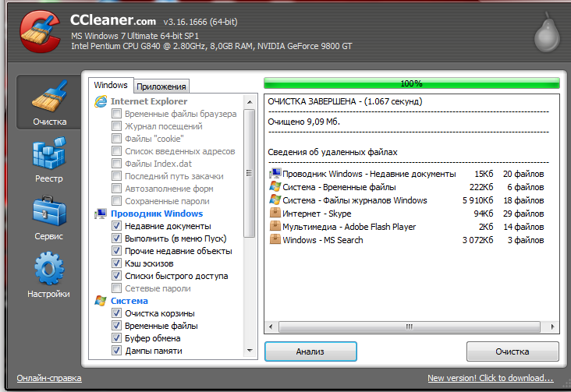Enable Сохраненные пароли checkbox
Viewport: 571px width, 392px height.
116,201
